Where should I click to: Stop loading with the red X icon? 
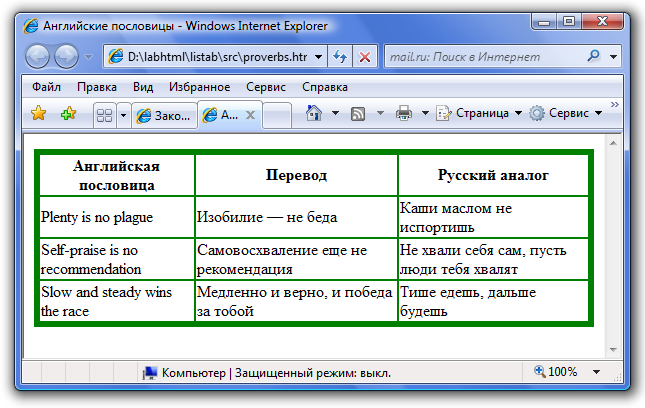365,56
